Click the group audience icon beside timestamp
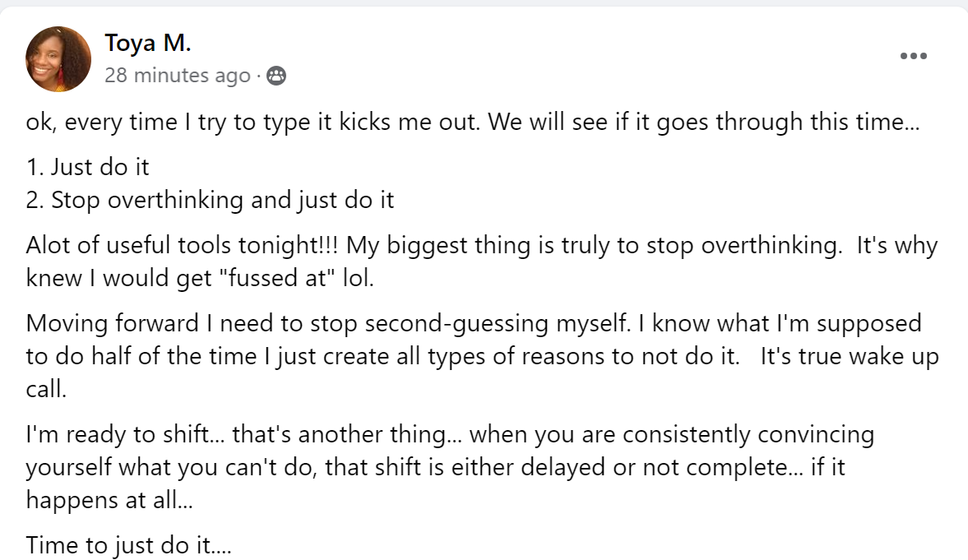The width and height of the screenshot is (968, 560). (277, 76)
